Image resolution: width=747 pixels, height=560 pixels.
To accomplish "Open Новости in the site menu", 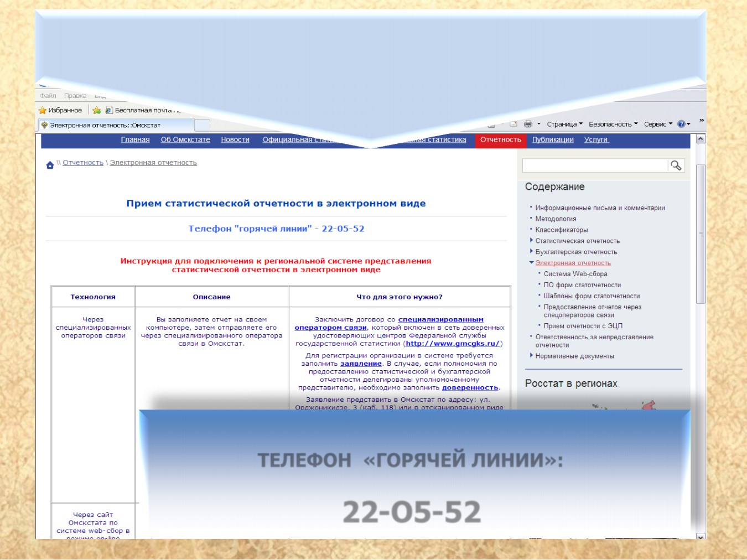I will coord(235,139).
